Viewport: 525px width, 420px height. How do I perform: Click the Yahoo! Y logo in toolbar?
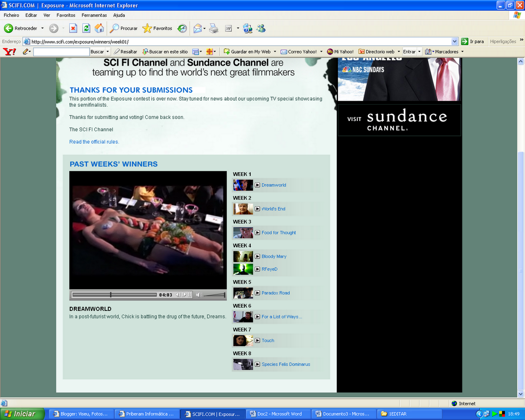[9, 52]
